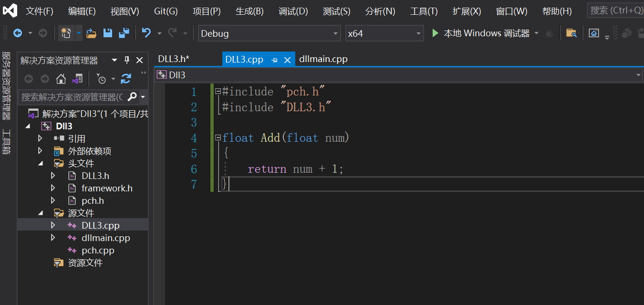Click the 本地 Windows 调试器 button
644x305 pixels.
tap(480, 33)
